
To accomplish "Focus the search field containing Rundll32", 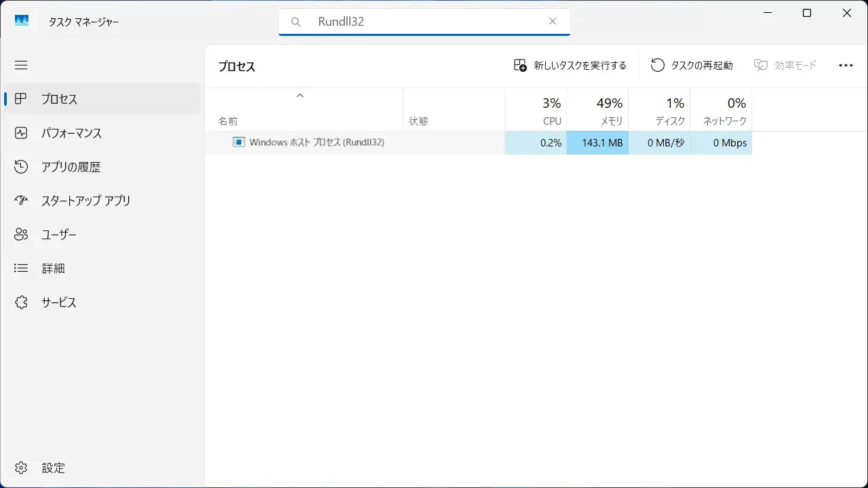I will tap(425, 22).
